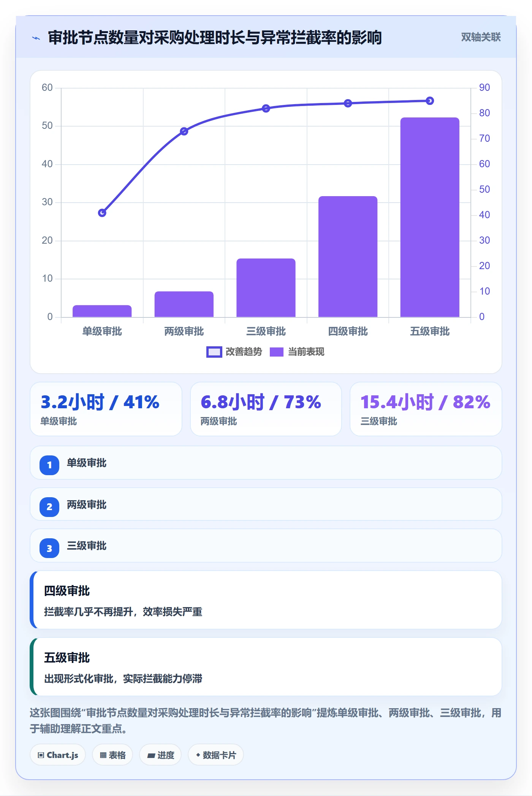
Task: Click the right axis value 90
Action: point(484,87)
